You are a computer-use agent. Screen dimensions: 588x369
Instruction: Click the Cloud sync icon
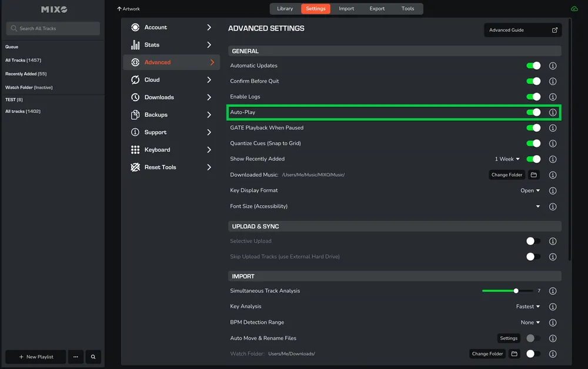(x=135, y=80)
